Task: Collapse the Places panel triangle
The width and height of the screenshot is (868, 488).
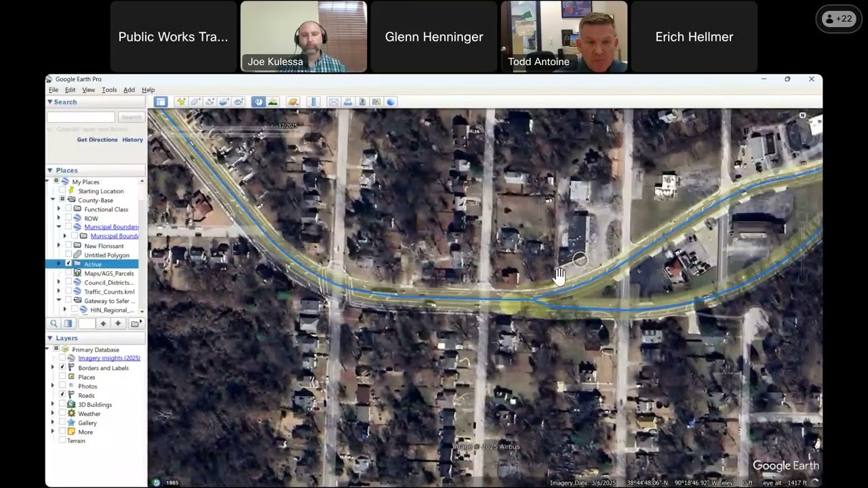Action: (50, 170)
